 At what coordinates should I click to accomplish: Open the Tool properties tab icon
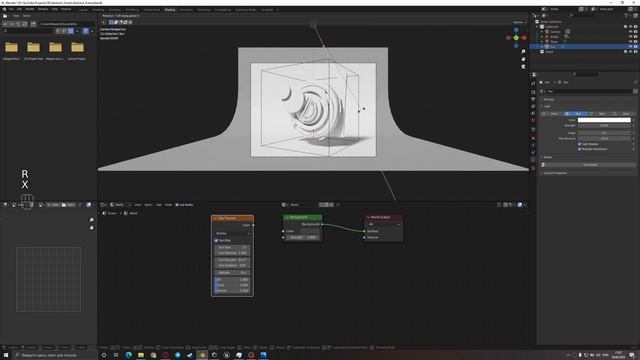pyautogui.click(x=533, y=83)
